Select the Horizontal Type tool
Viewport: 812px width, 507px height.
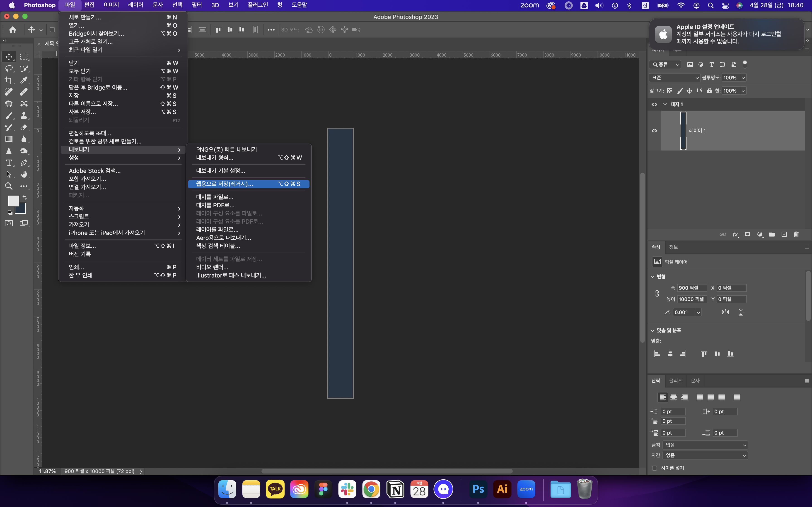[9, 163]
